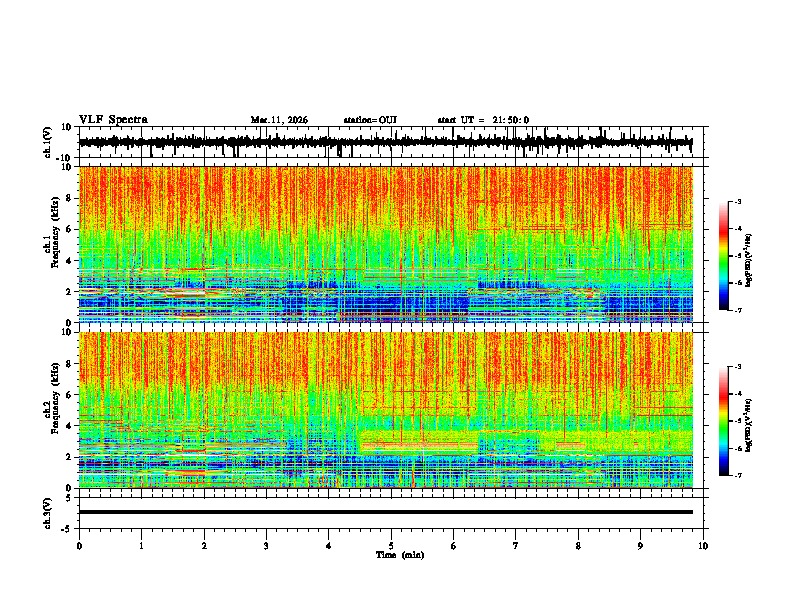Click the "3" minute tick on time axis

tap(266, 546)
